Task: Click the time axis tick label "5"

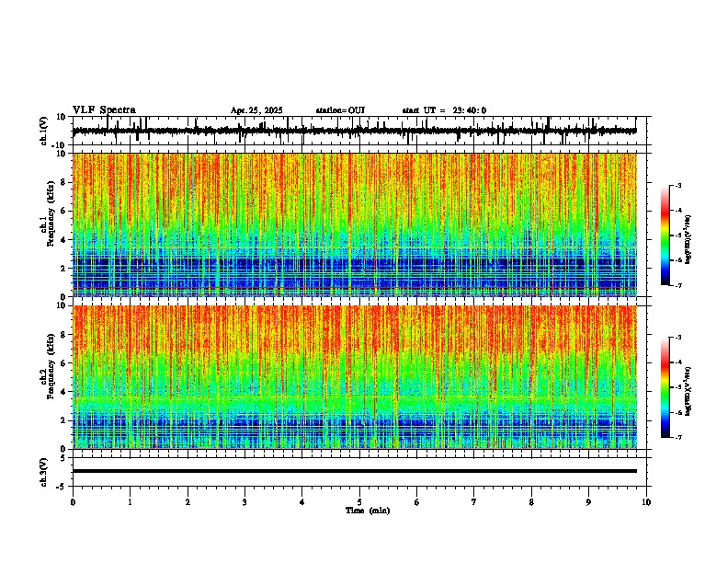Action: coord(359,502)
